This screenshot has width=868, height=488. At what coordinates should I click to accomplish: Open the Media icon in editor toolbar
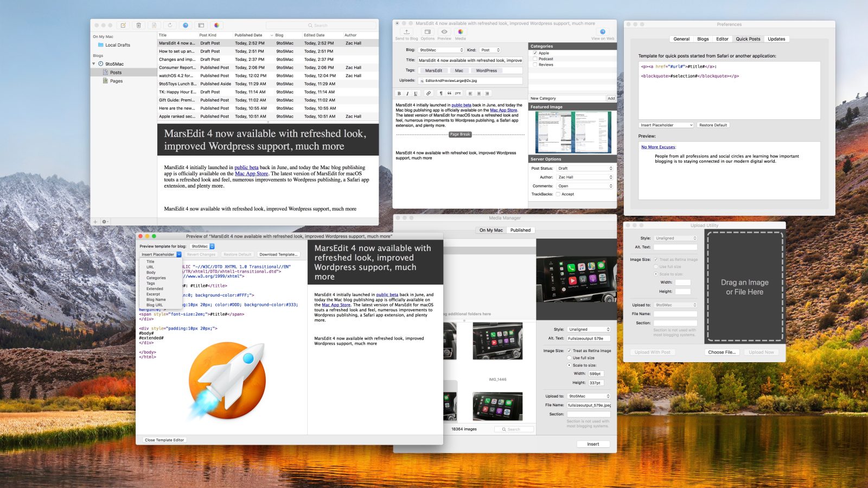click(x=460, y=32)
